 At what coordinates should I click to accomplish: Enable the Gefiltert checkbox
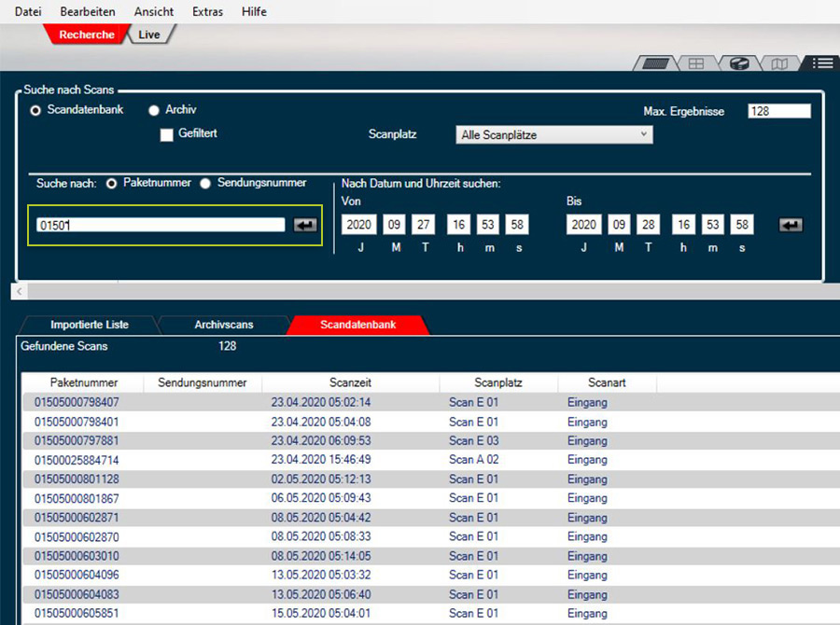tap(167, 134)
